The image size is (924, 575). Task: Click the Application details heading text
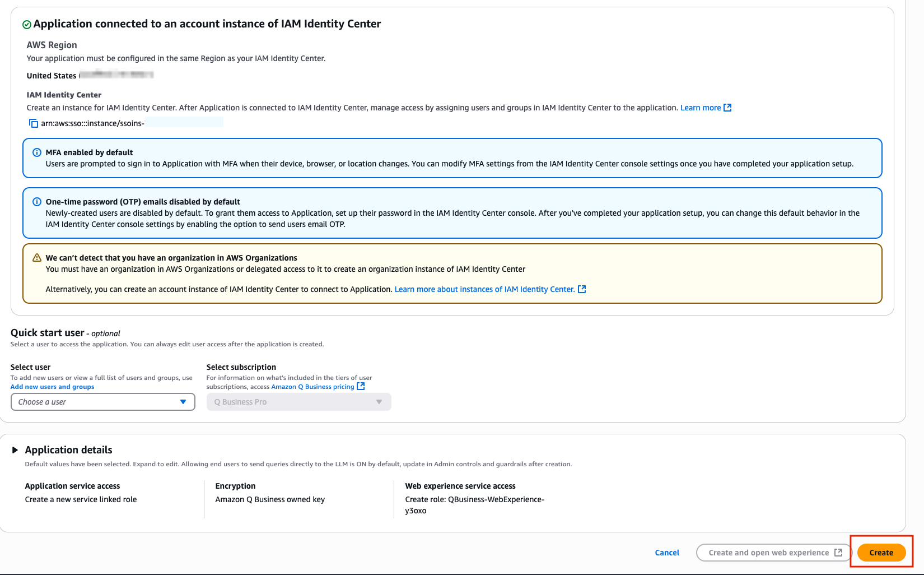point(68,450)
